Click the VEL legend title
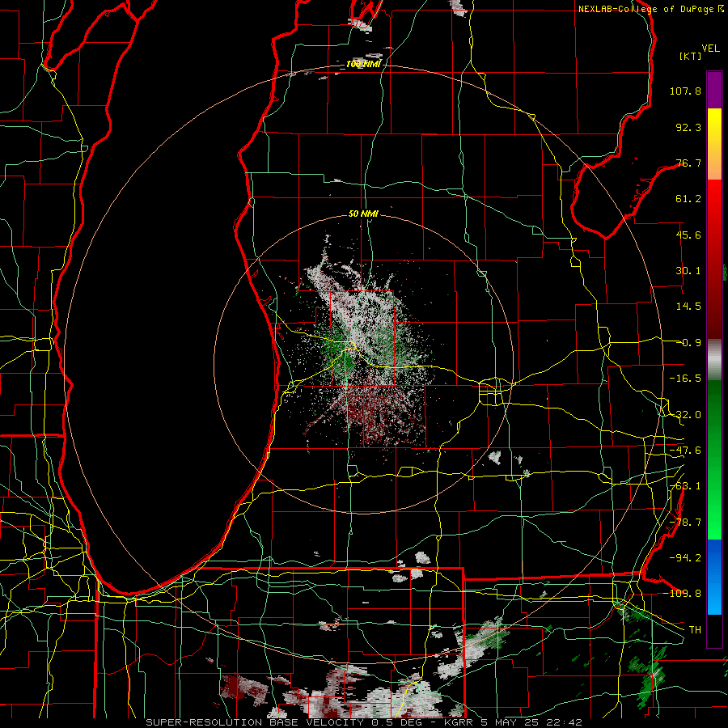728x728 pixels. click(711, 49)
